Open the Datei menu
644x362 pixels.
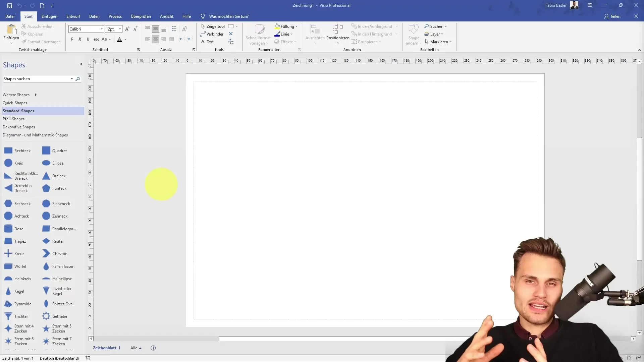tap(10, 16)
